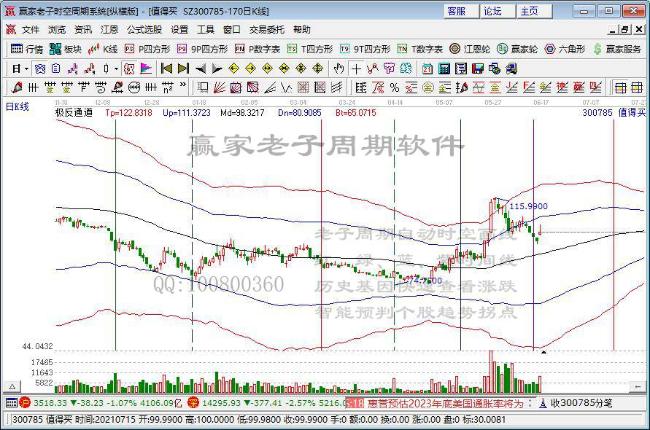This screenshot has width=650, height=430.
Task: Click the inner MDI restore button
Action: coord(625,29)
